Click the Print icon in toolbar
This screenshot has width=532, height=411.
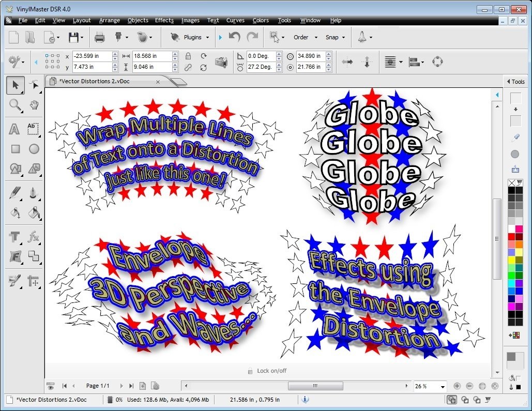point(99,37)
